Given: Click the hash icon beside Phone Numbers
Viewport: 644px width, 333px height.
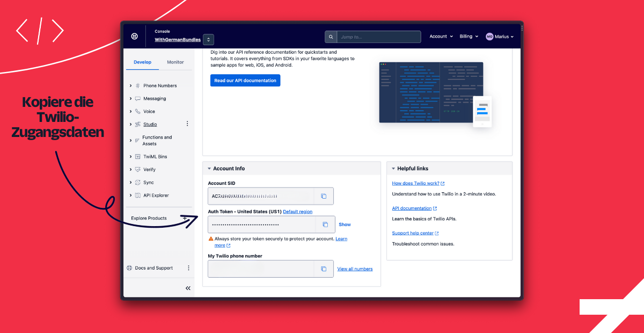Looking at the screenshot, I should 138,86.
